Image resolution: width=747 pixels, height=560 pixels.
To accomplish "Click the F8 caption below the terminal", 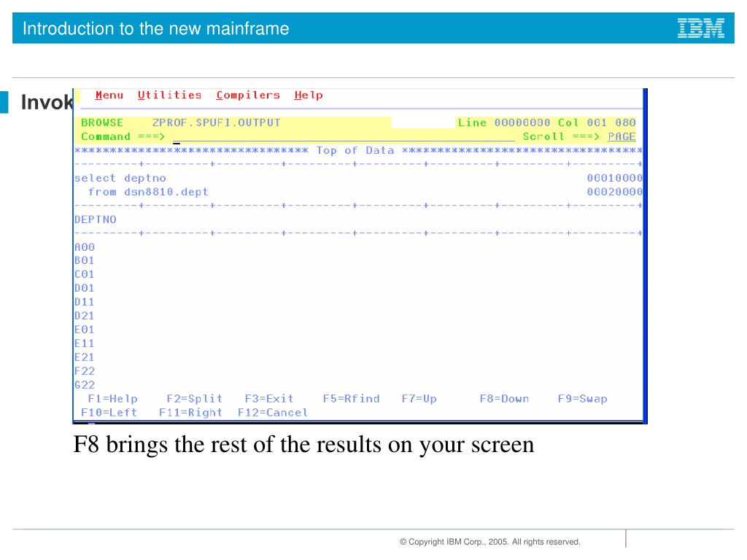I will [x=303, y=445].
